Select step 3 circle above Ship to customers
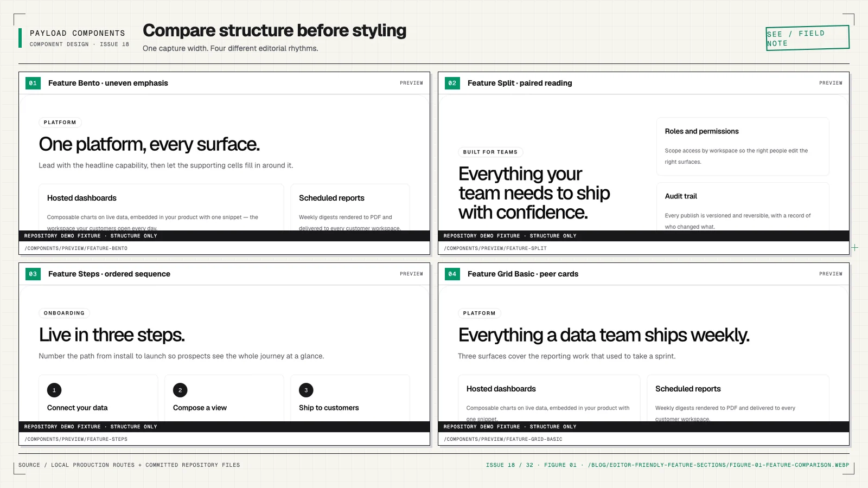The image size is (868, 488). coord(306,390)
